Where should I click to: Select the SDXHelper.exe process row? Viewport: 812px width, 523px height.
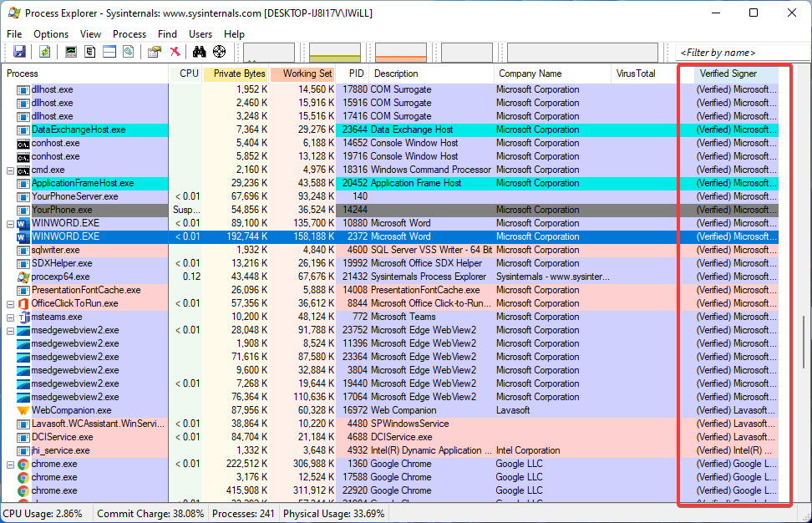tap(390, 263)
